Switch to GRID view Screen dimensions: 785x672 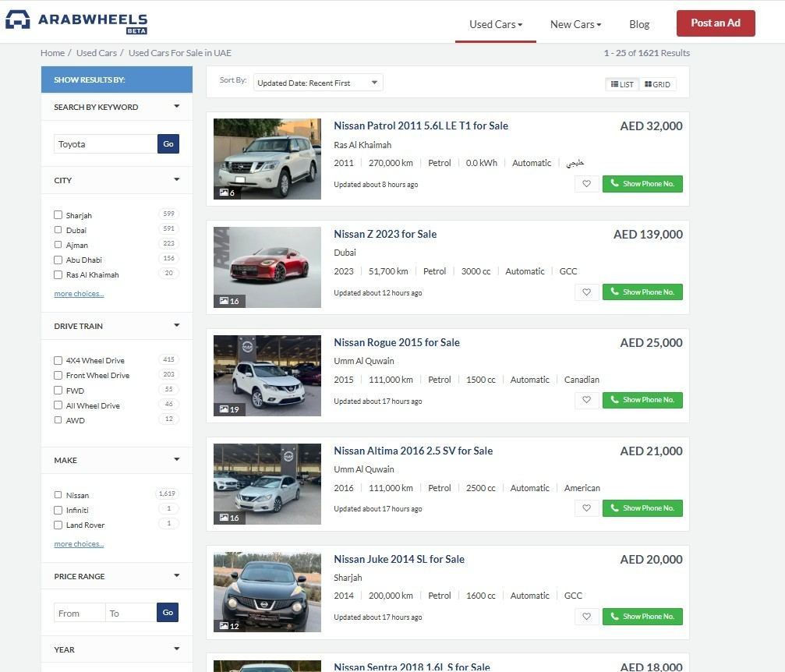point(657,84)
